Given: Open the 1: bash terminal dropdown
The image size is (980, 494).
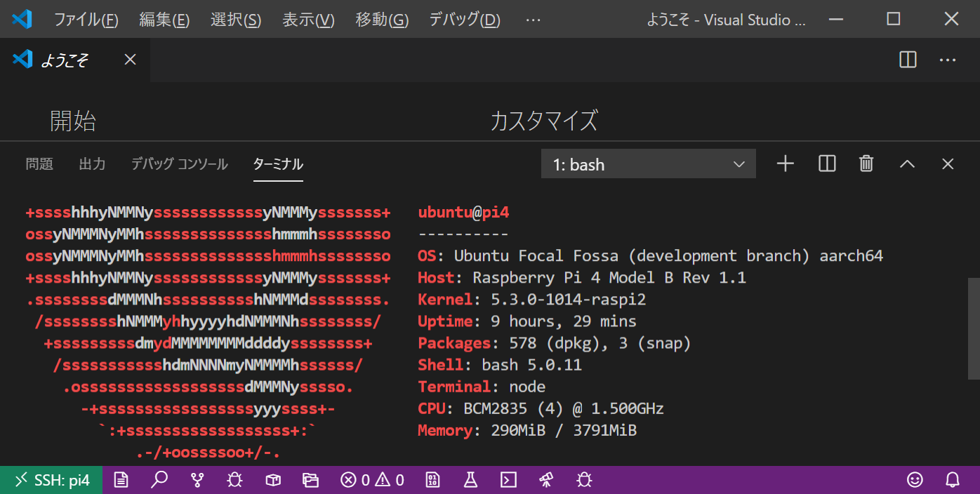Looking at the screenshot, I should coord(647,163).
